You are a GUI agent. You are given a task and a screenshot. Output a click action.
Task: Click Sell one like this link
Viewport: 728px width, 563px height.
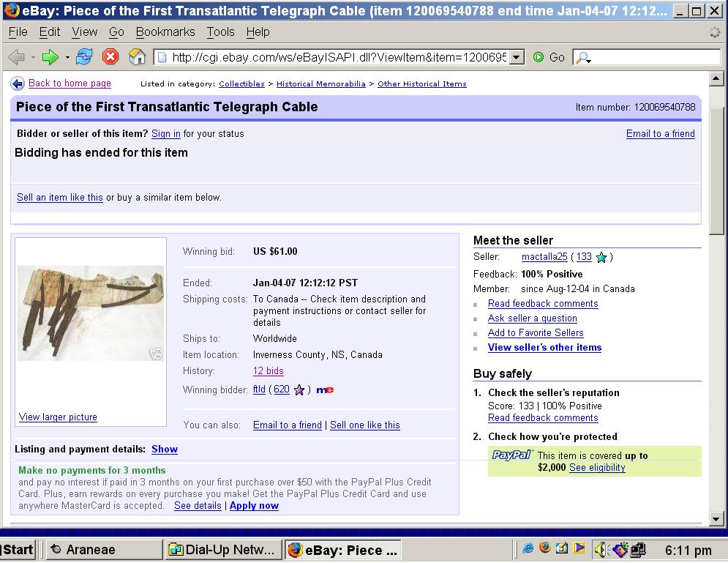click(x=365, y=425)
